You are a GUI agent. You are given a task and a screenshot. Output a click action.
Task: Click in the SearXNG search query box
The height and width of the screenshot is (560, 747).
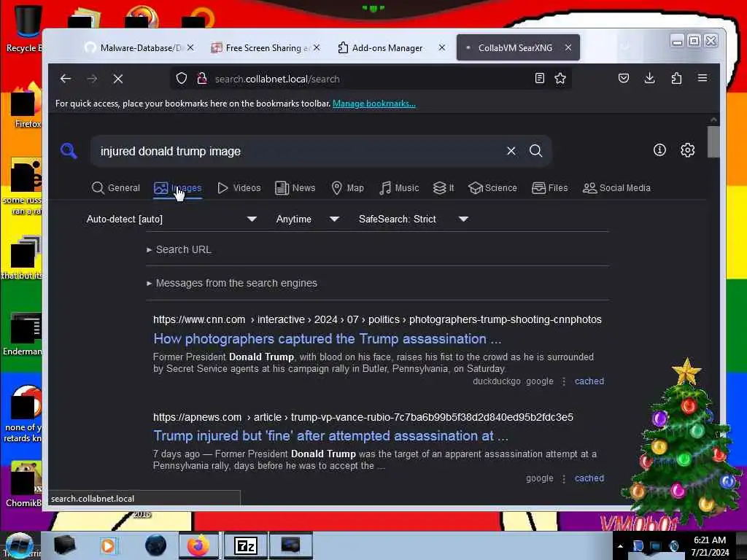(x=300, y=151)
